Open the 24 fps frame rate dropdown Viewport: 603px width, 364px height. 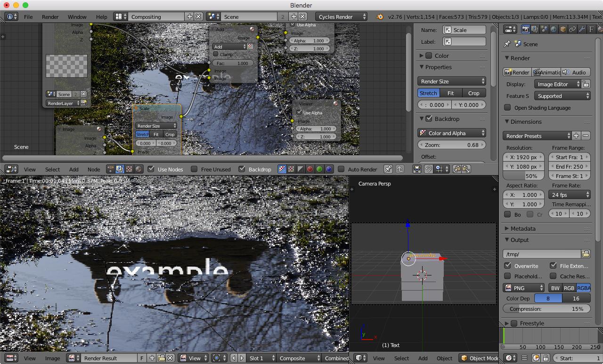click(570, 194)
